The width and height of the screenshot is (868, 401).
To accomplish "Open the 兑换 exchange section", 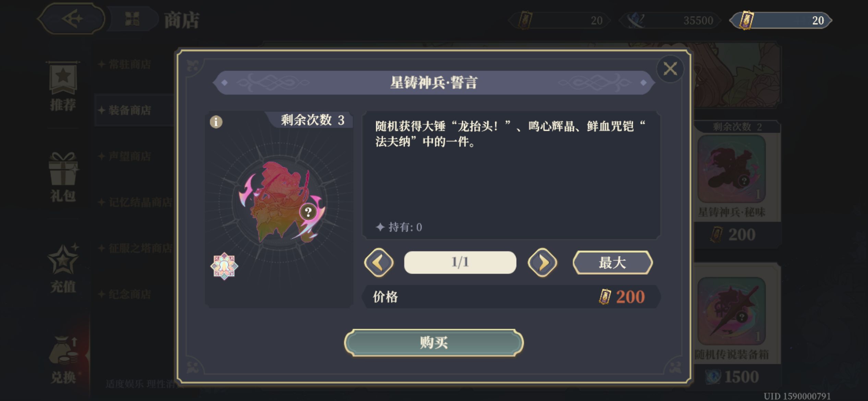I will [63, 360].
